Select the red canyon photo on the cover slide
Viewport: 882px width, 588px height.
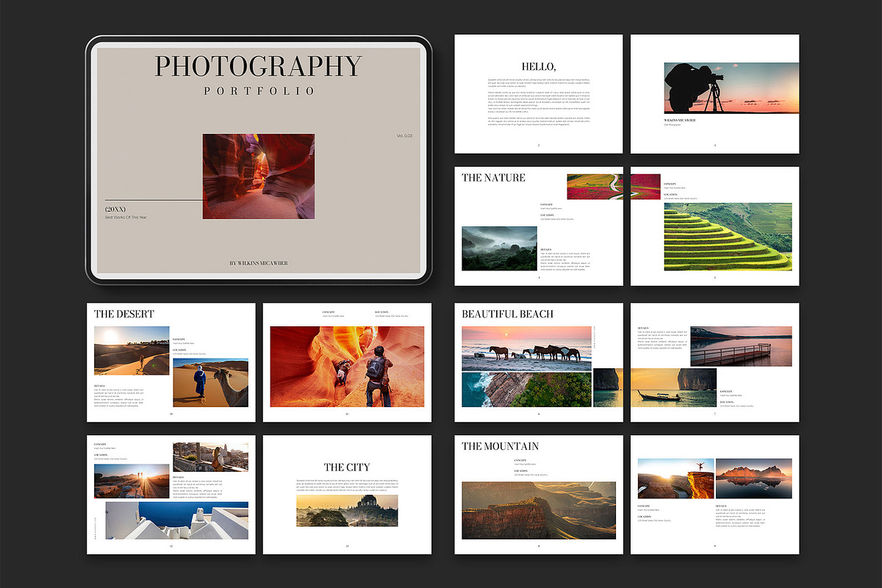258,176
